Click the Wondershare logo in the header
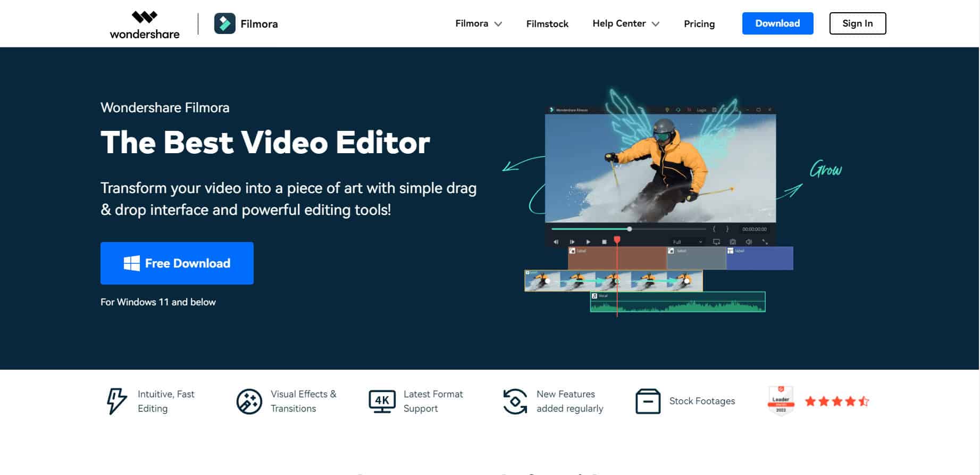This screenshot has height=475, width=980. [x=145, y=24]
